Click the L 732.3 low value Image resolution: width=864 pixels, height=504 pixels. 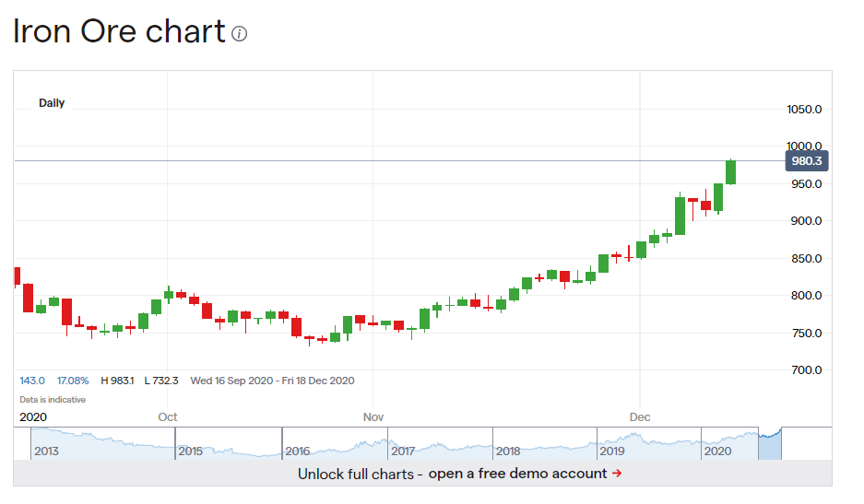(161, 381)
